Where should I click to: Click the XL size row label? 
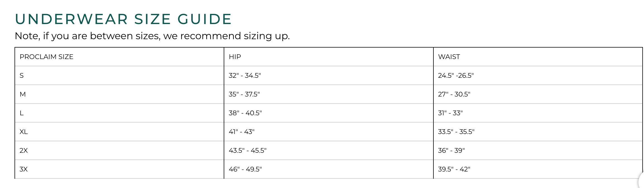pos(24,132)
